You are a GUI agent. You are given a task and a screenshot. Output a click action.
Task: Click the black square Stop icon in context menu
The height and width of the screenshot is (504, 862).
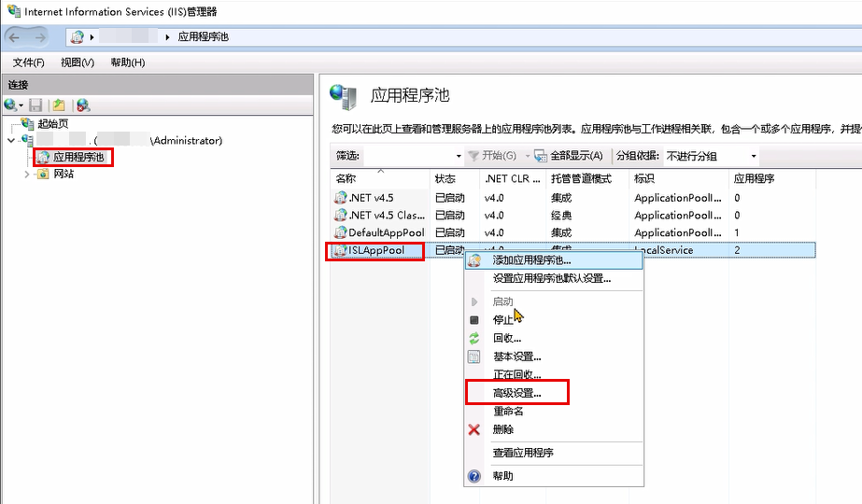(474, 320)
